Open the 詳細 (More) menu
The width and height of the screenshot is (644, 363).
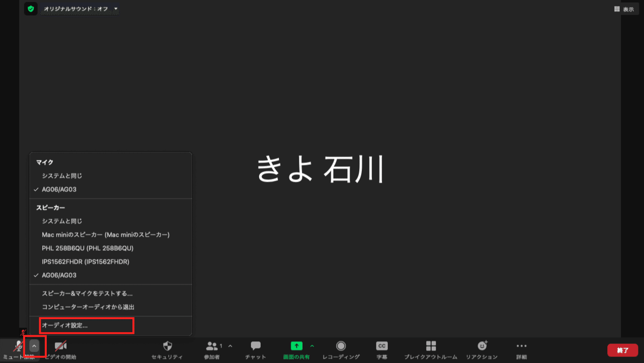coord(521,349)
